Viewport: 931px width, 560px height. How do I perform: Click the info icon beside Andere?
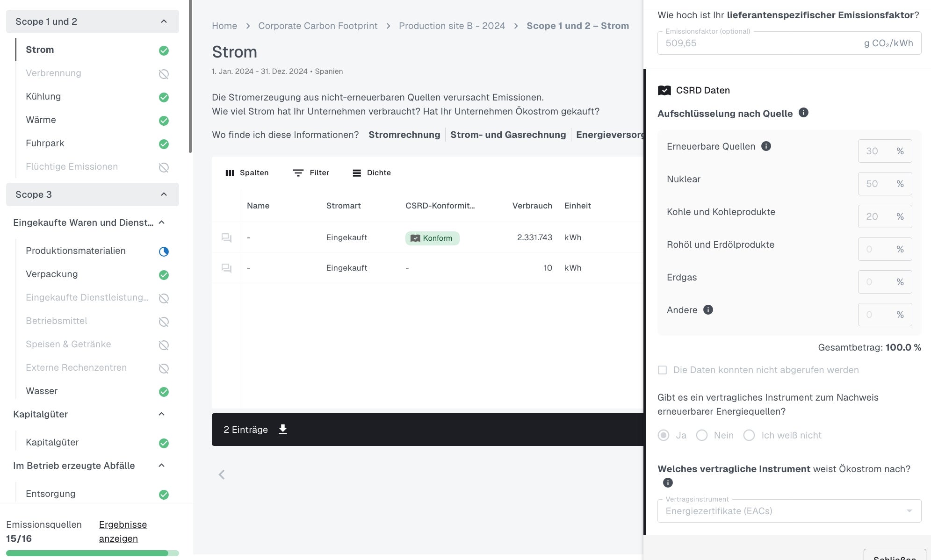[708, 310]
